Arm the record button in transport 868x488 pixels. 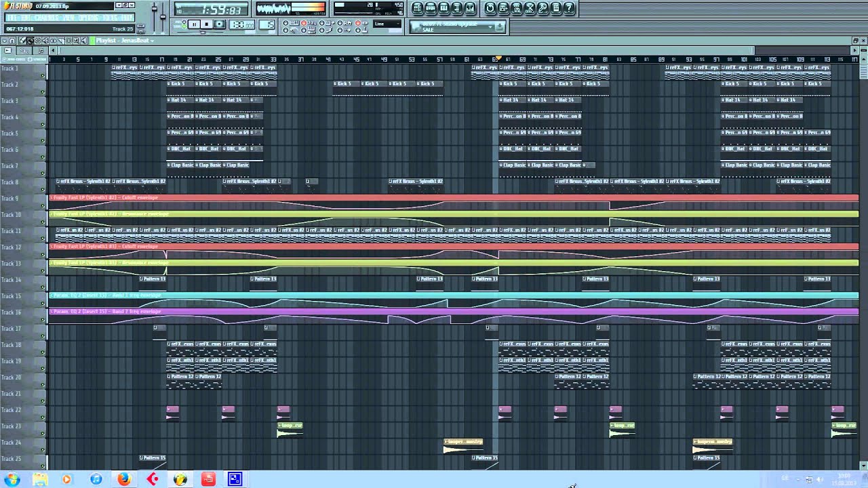point(220,24)
